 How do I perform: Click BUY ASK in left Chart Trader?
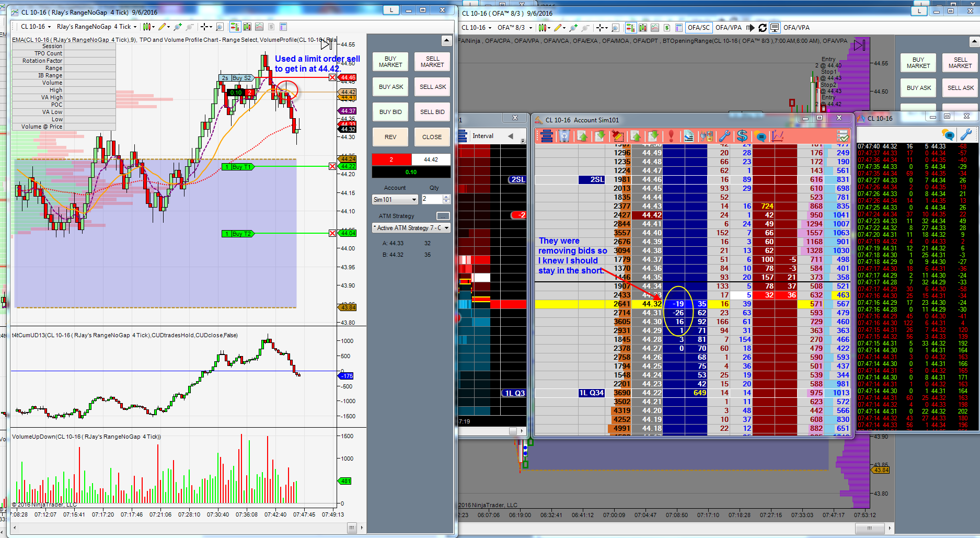pos(390,87)
